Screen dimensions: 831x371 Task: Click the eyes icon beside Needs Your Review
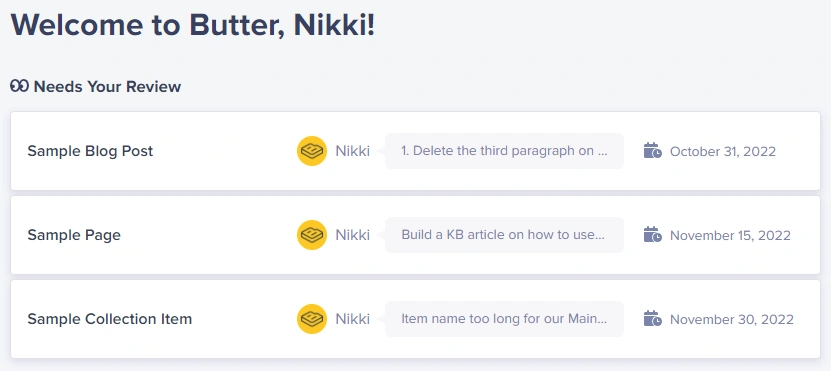19,86
